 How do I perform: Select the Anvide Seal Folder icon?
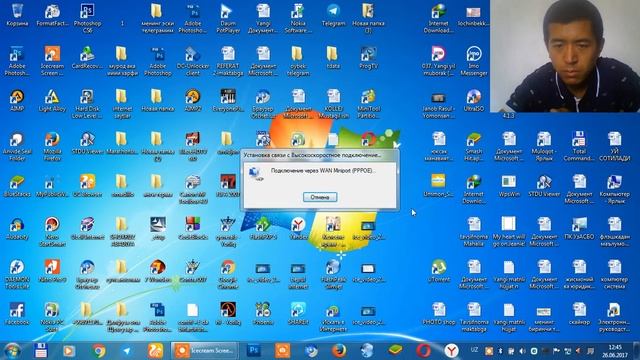(x=17, y=147)
